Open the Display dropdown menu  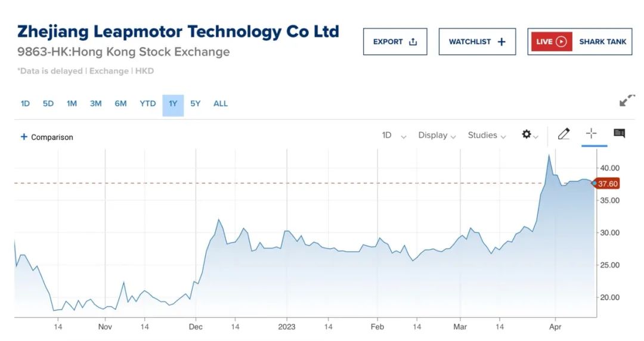pos(437,135)
